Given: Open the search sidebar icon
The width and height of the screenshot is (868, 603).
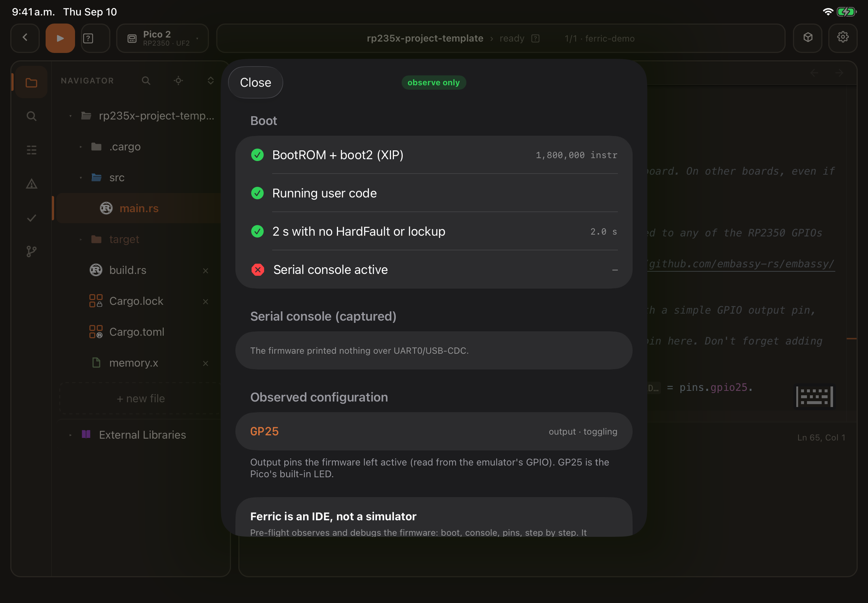Looking at the screenshot, I should (x=31, y=116).
